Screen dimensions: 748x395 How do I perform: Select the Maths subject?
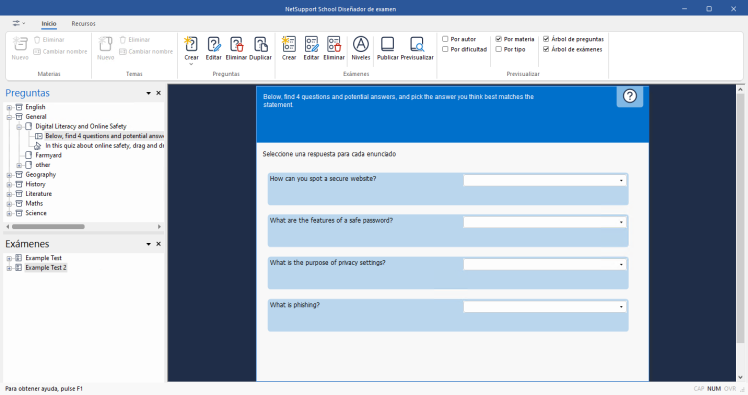[x=34, y=203]
